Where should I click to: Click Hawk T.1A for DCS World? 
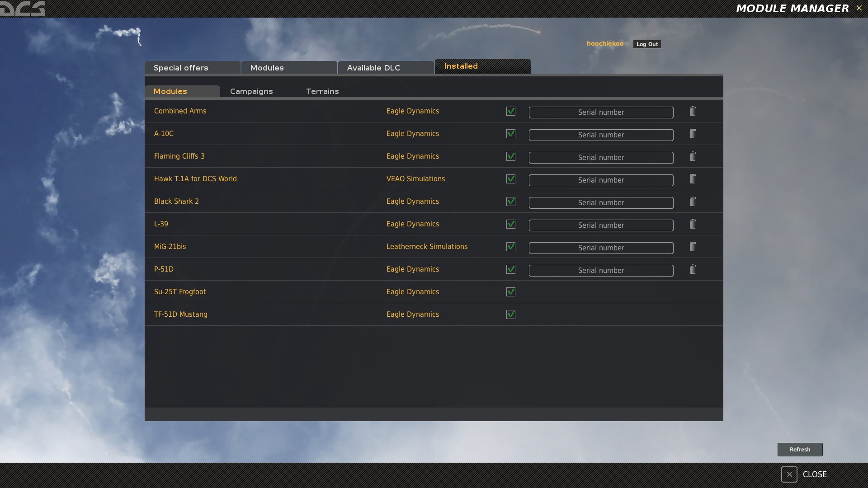coord(195,179)
